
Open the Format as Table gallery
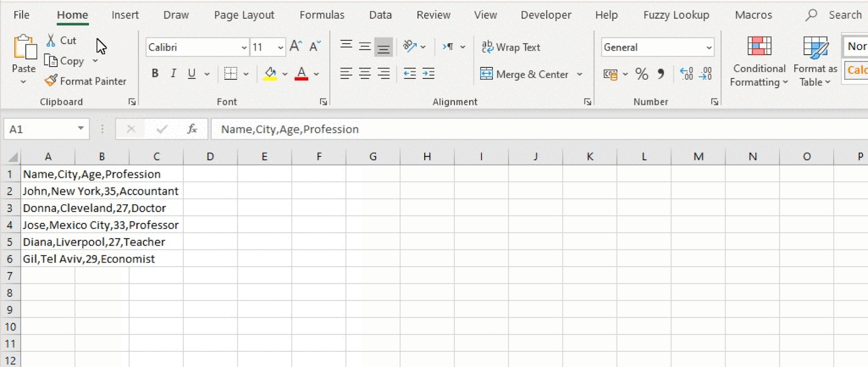click(x=815, y=61)
